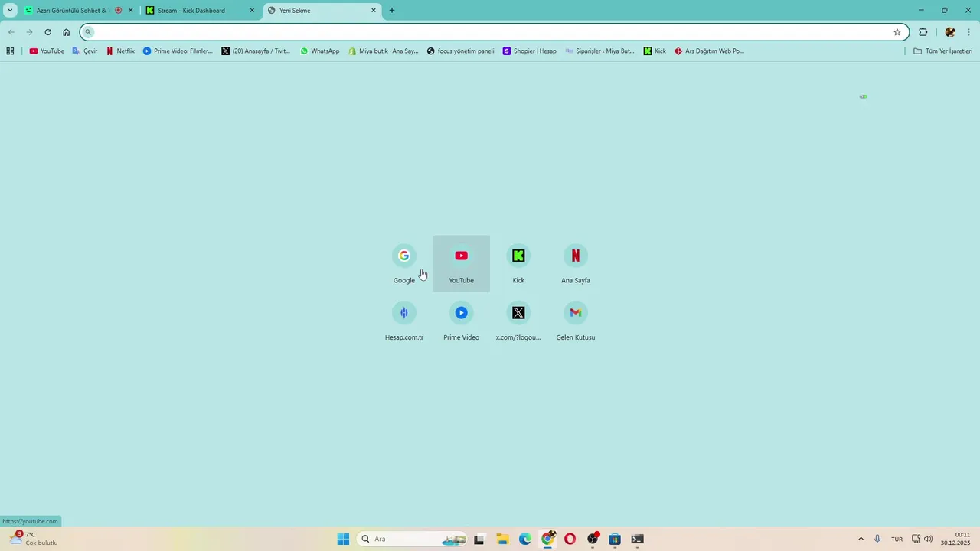
Task: Open the YouTube shortcut tile
Action: (x=461, y=264)
